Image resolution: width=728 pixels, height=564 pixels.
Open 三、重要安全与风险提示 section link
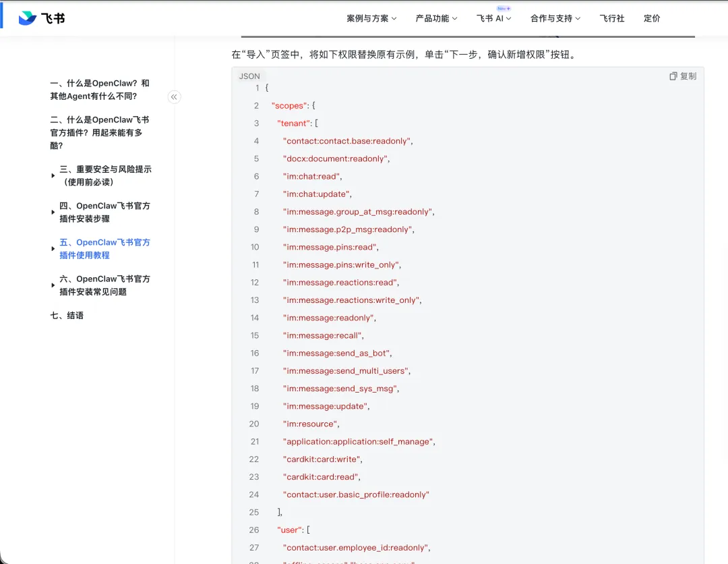click(x=105, y=175)
